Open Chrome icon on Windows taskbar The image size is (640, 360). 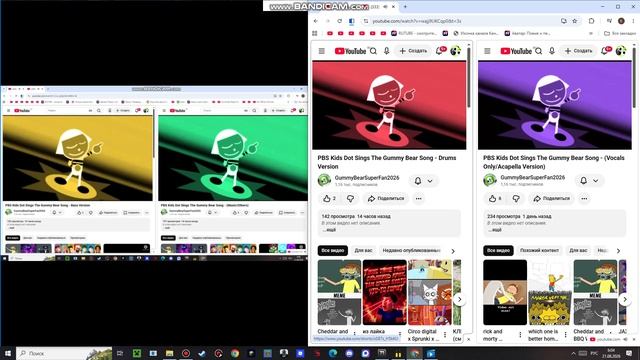click(x=235, y=353)
